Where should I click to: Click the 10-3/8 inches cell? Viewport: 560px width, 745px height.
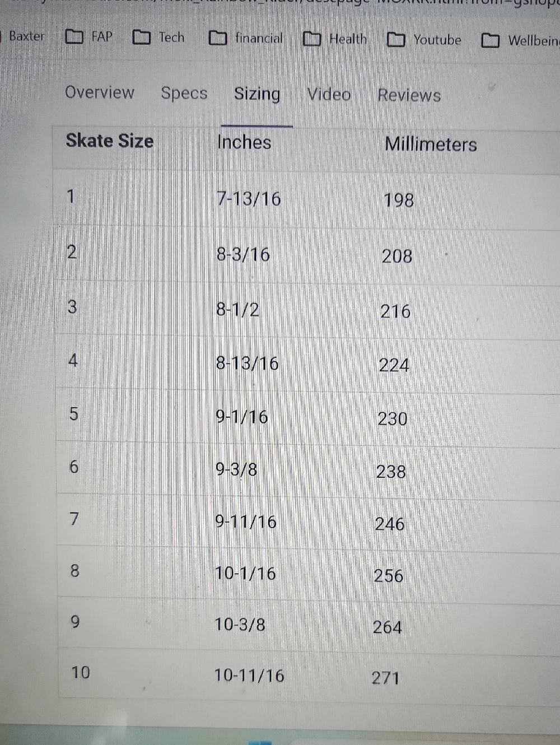tap(240, 624)
